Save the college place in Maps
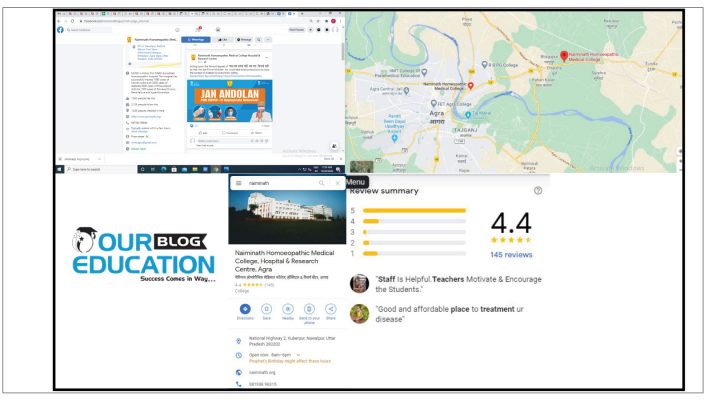 [266, 309]
